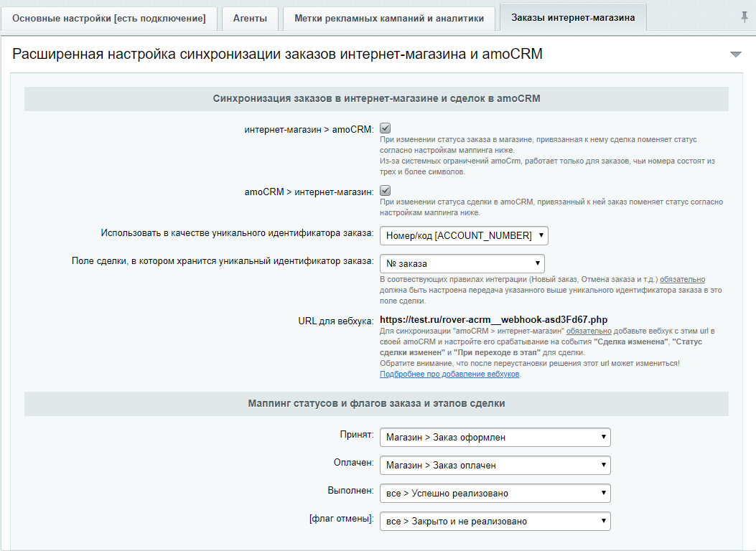Open the "Принят" status mapping dropdown
Screen dimensions: 756x551
point(495,436)
